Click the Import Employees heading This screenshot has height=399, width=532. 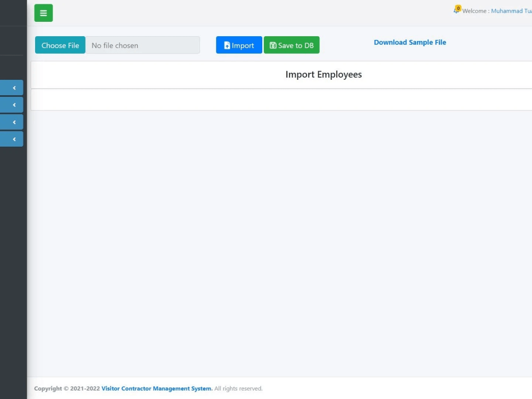pos(323,74)
